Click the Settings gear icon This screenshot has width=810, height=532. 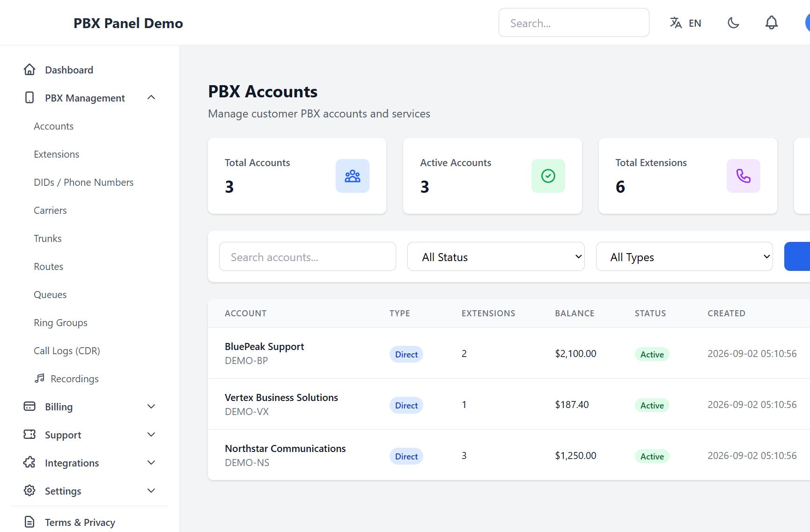[29, 490]
